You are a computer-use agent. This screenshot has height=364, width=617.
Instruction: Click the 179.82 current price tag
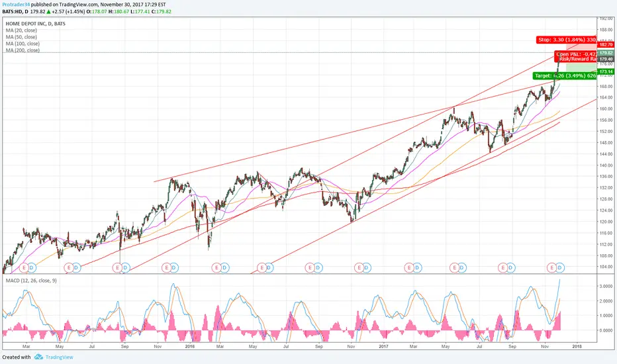point(606,53)
